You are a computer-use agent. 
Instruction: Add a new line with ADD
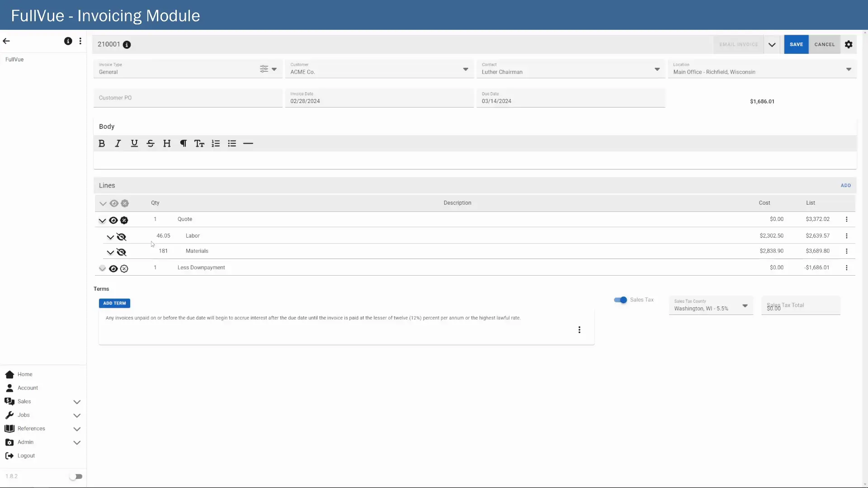pos(845,186)
